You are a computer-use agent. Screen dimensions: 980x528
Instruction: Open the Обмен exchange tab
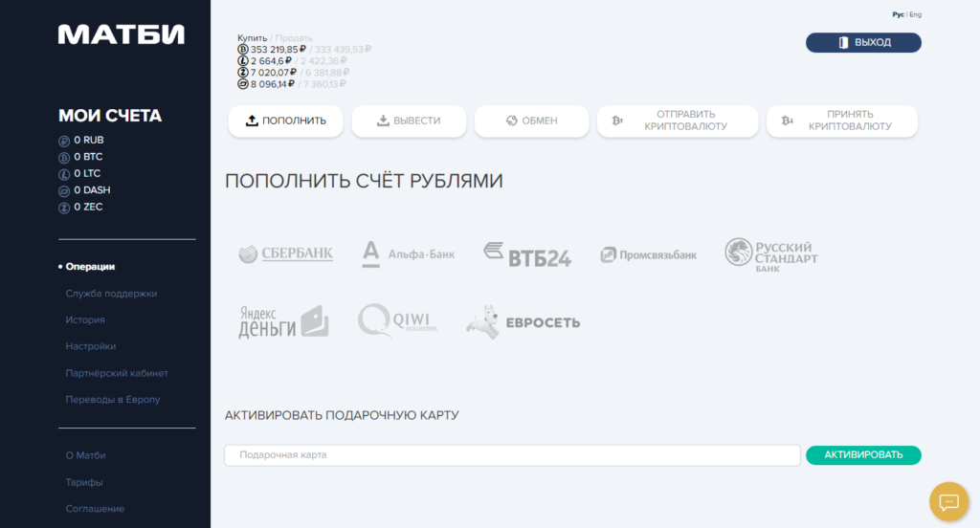[x=531, y=121]
